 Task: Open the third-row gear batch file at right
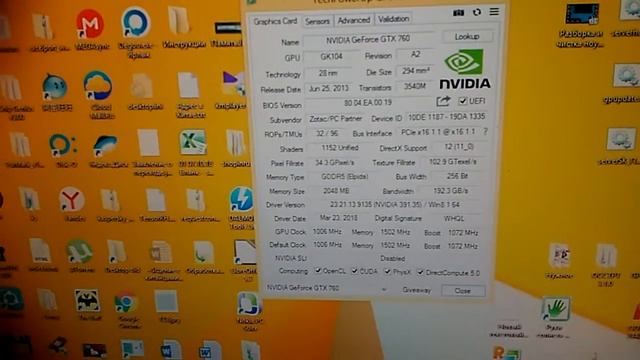(620, 140)
